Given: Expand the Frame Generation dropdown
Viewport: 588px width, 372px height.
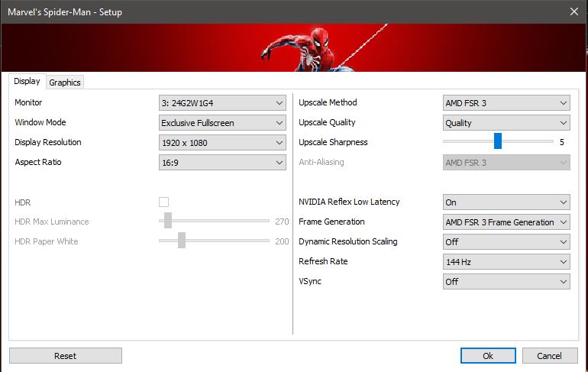Looking at the screenshot, I should coord(506,222).
